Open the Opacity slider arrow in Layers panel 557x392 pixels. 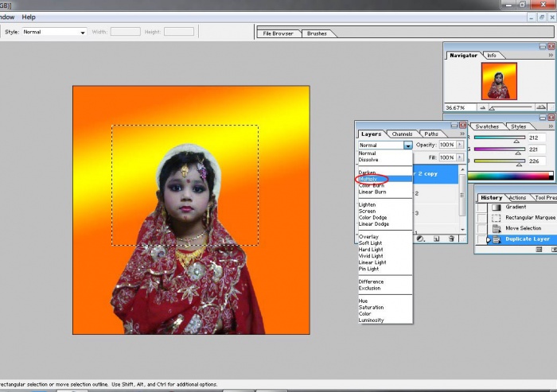(459, 146)
